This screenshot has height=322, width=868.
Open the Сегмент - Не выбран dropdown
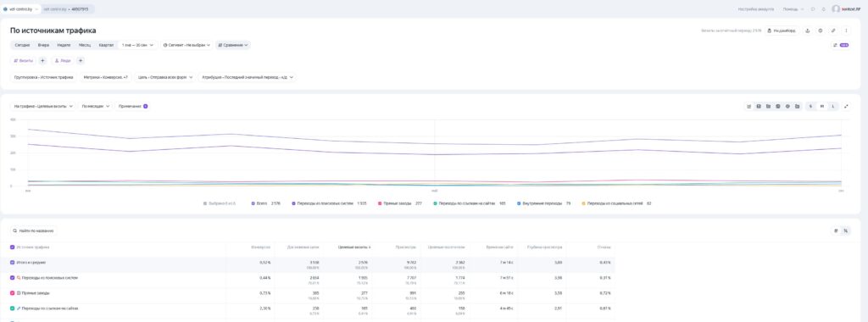(186, 46)
